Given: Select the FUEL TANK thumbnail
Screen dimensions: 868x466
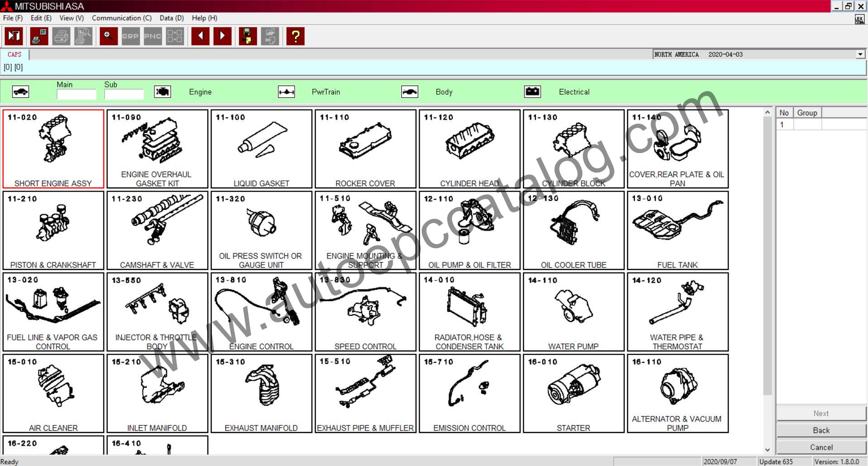Looking at the screenshot, I should [677, 230].
